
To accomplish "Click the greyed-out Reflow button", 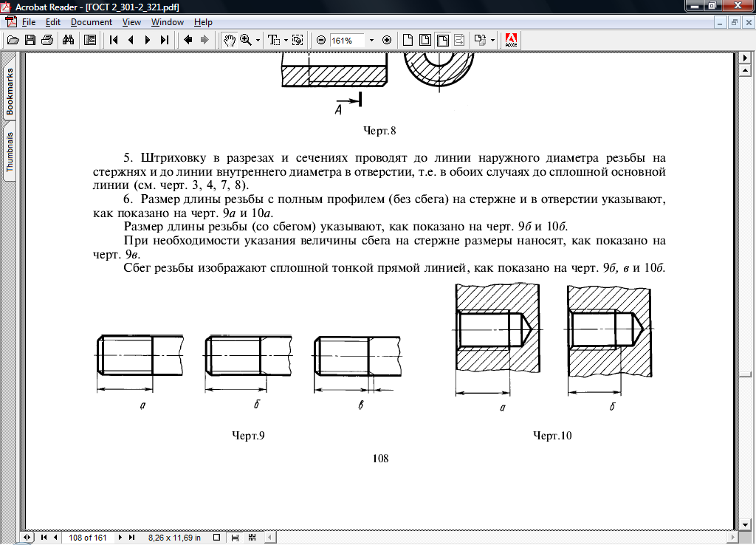I will [x=459, y=40].
